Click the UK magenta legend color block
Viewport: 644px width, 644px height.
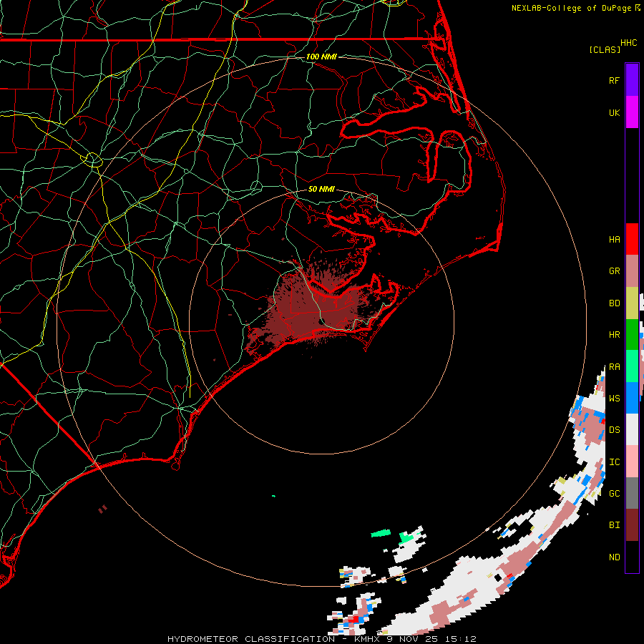coord(632,112)
